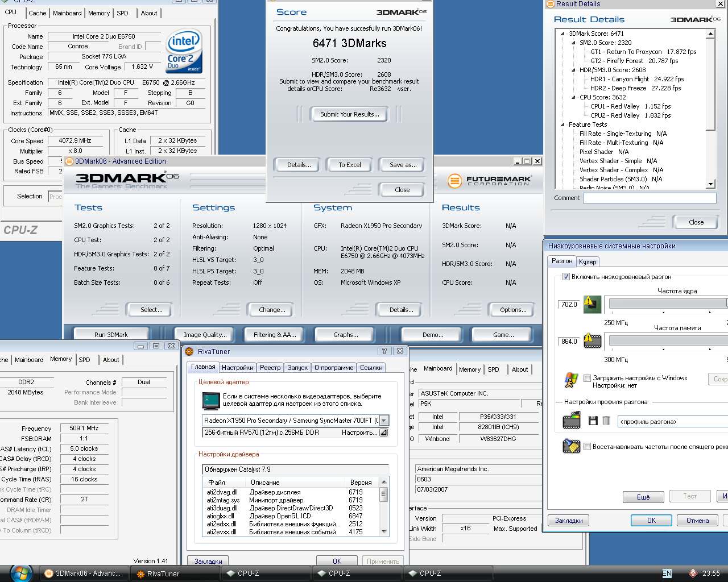Click the To Excel button in Score window
Screen dimensions: 728x582
[x=350, y=165]
